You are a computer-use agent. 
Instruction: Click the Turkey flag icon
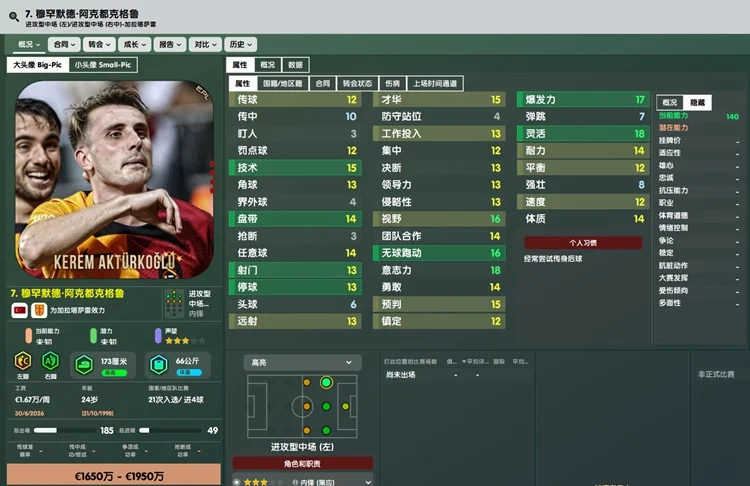(x=20, y=310)
